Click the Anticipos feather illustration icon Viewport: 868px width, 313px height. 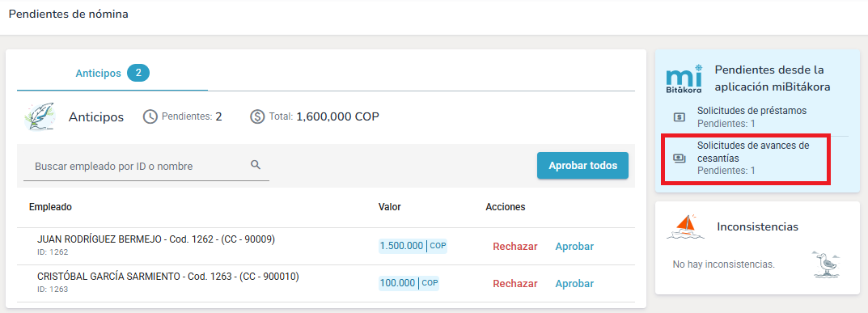41,116
